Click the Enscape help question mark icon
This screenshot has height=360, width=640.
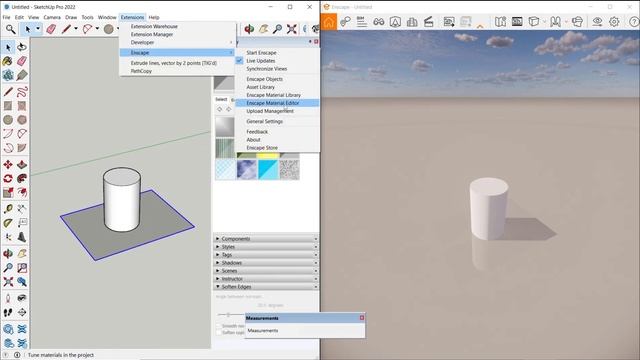pyautogui.click(x=634, y=22)
